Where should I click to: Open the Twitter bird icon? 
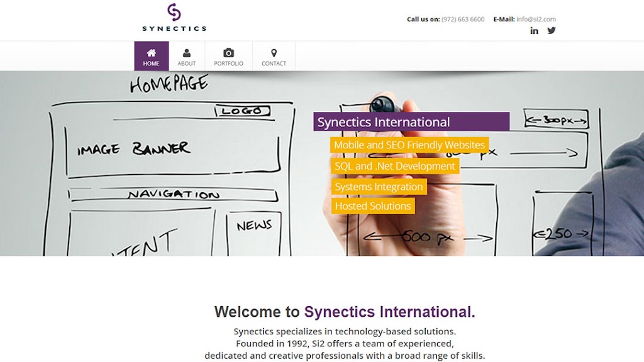(551, 30)
